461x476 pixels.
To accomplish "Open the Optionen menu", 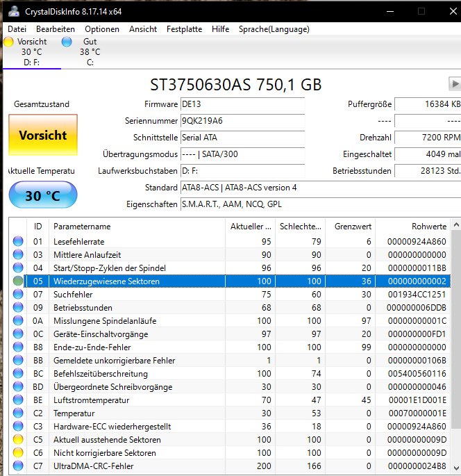I will (102, 29).
